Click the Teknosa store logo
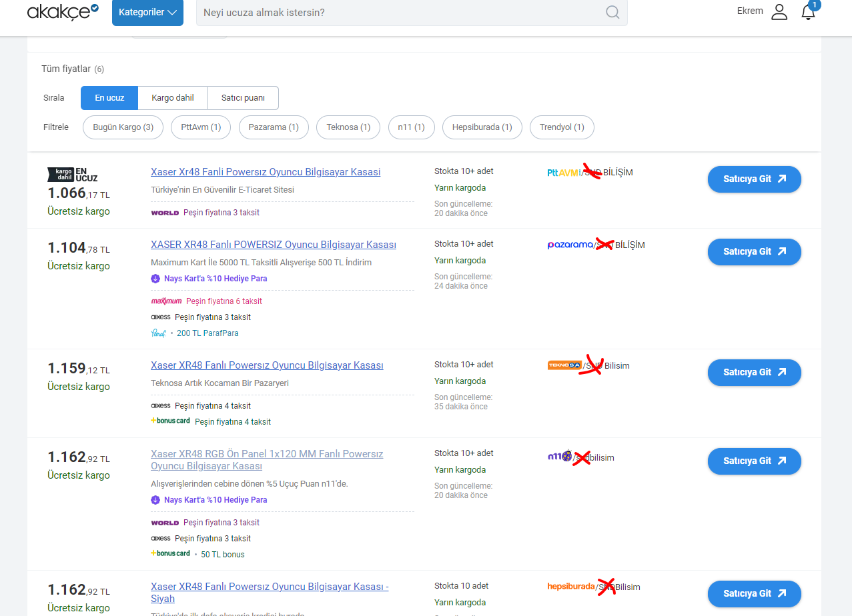The width and height of the screenshot is (852, 616). point(564,365)
